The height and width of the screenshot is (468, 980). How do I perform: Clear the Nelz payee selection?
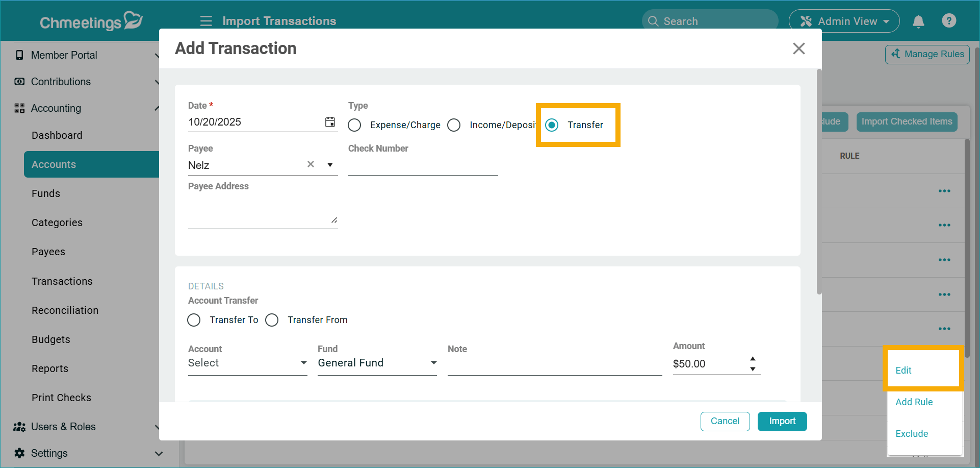(311, 164)
